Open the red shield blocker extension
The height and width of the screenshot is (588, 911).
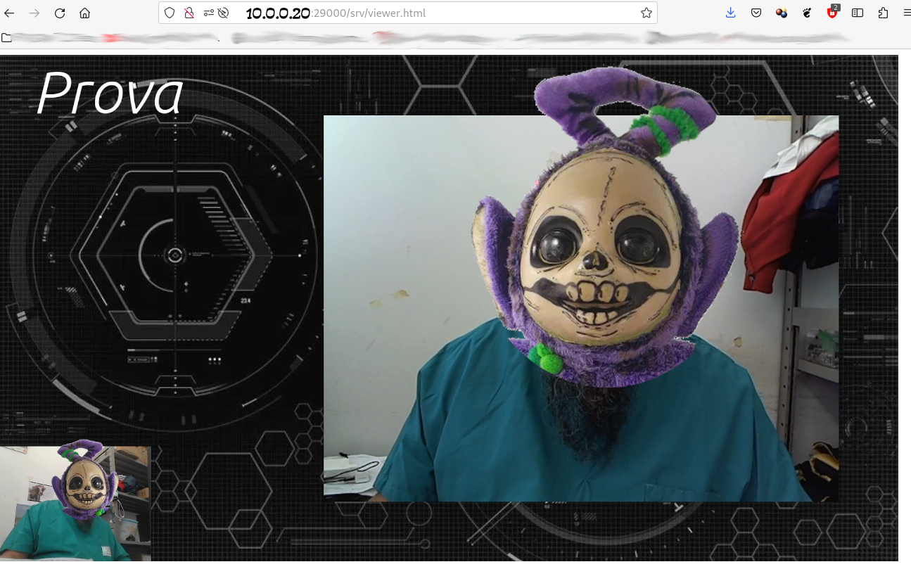click(832, 12)
